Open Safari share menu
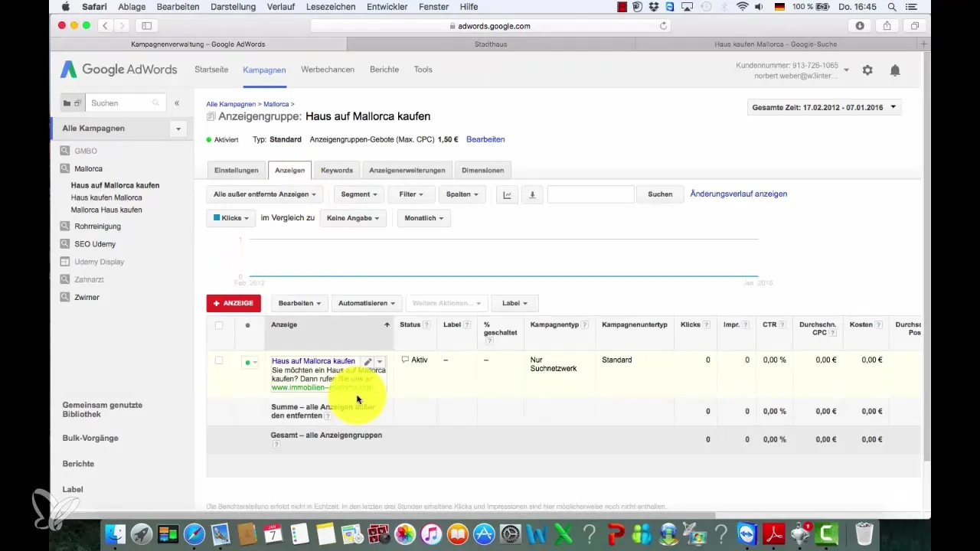The width and height of the screenshot is (980, 551). [x=887, y=25]
